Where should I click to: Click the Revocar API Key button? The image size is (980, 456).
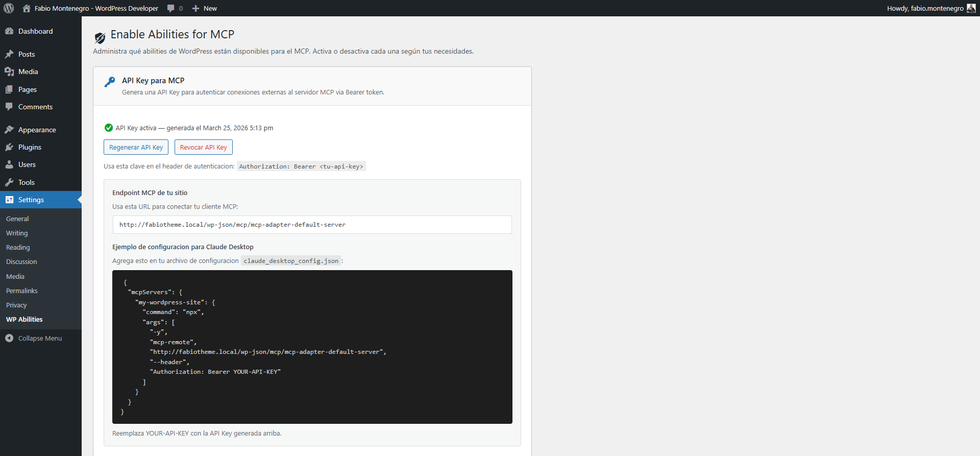click(204, 147)
